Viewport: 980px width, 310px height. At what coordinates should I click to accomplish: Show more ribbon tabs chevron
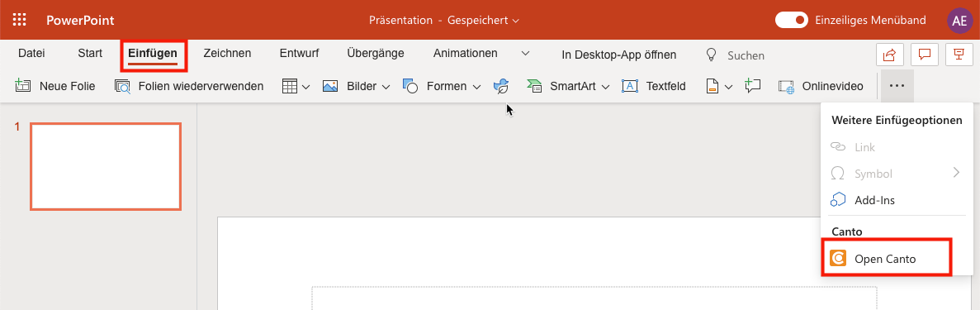coord(526,53)
